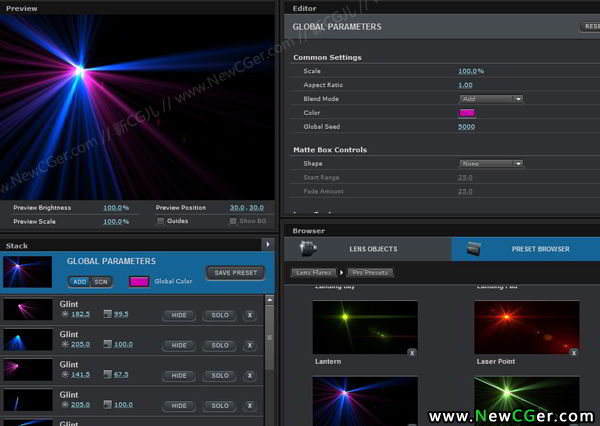Select the Glint thumbnail in the 141.5 row
600x426 pixels.
coord(28,369)
